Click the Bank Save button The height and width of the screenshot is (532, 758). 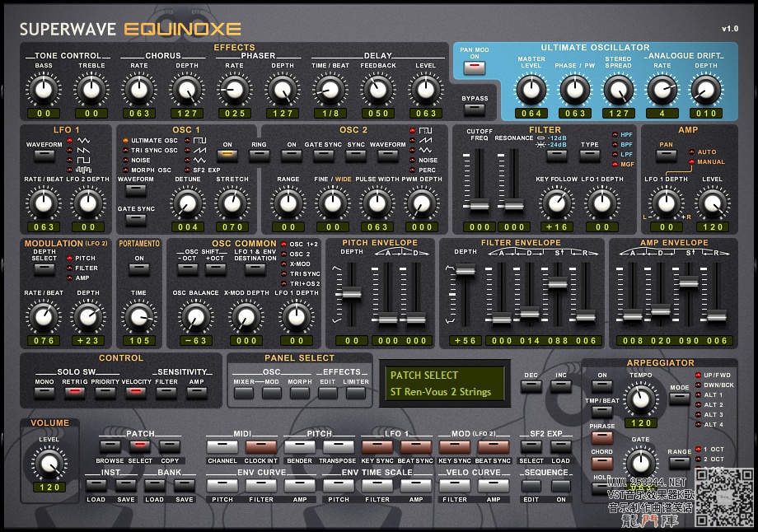pos(185,485)
